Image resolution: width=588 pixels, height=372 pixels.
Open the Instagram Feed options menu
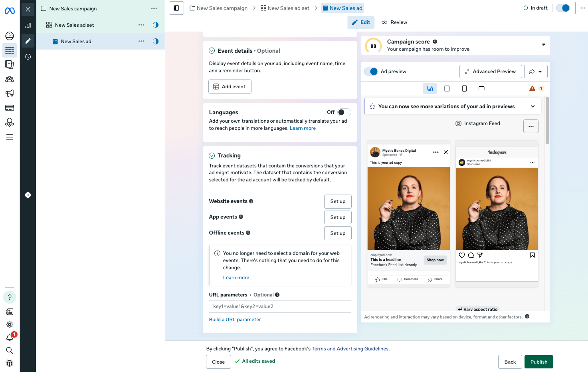click(x=531, y=126)
